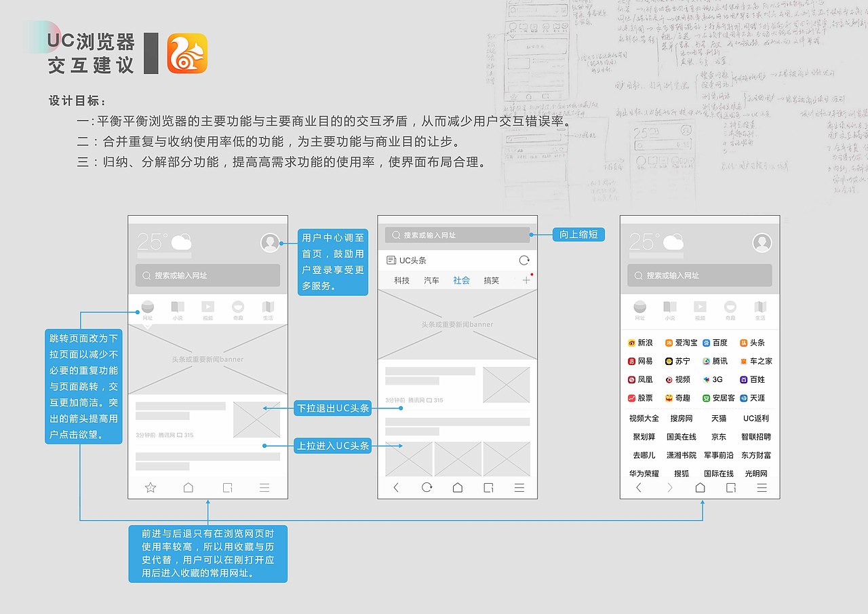The height and width of the screenshot is (614, 868).
Task: Tap the home icon in middle phone bottom bar
Action: pos(458,487)
